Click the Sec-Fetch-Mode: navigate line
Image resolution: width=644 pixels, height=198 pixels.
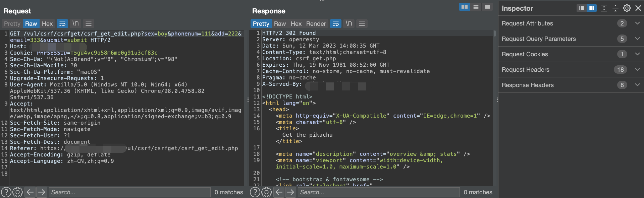(50, 129)
